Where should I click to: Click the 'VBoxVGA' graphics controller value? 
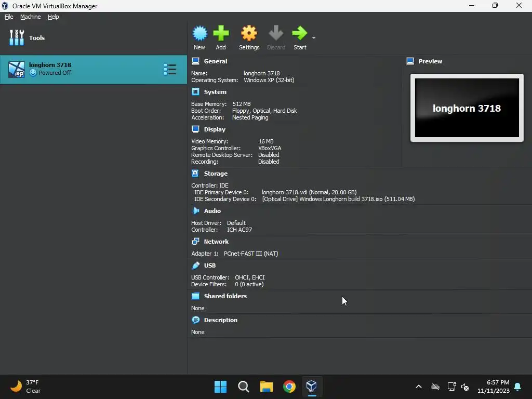coord(270,148)
